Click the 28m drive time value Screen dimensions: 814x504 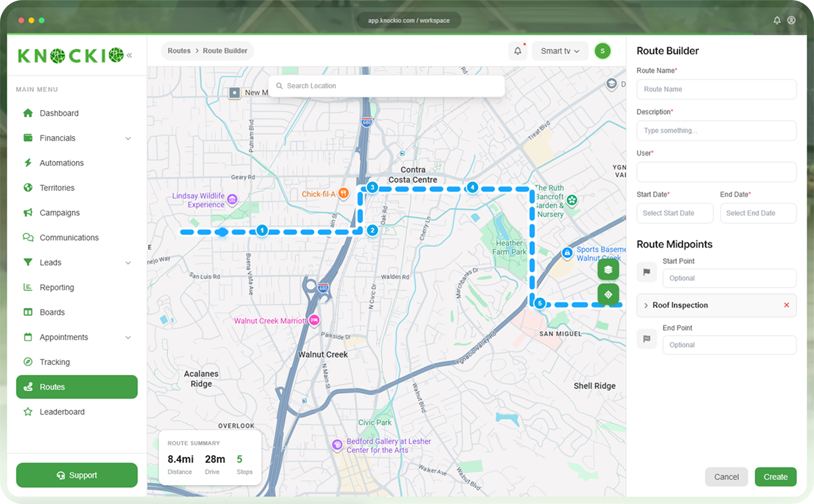pos(215,459)
